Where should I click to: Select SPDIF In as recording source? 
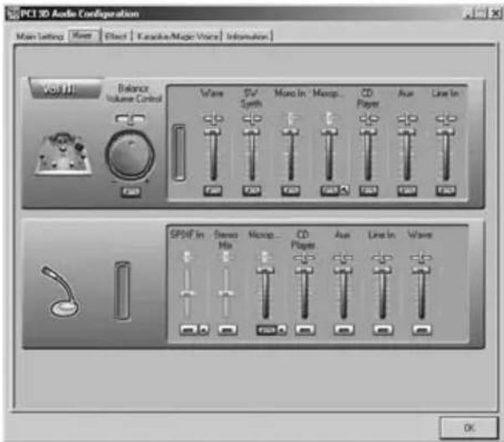[189, 329]
